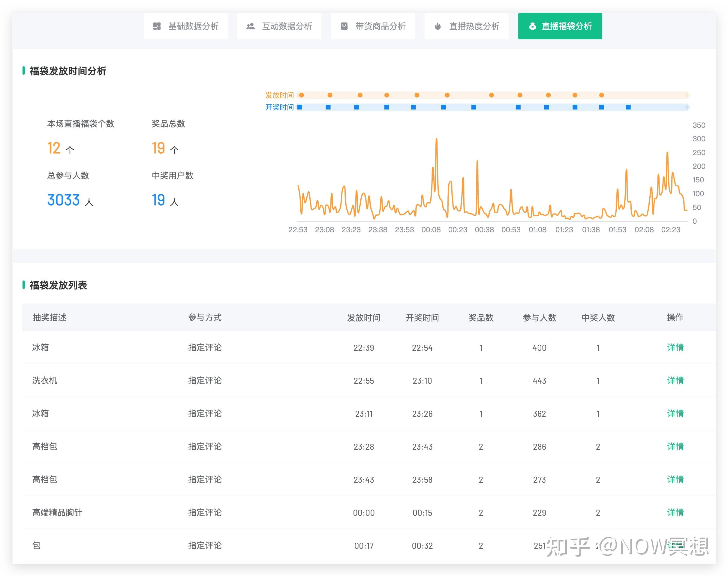Click the 00:17 issue time cell
Viewport: 728px width, 576px height.
tap(364, 546)
